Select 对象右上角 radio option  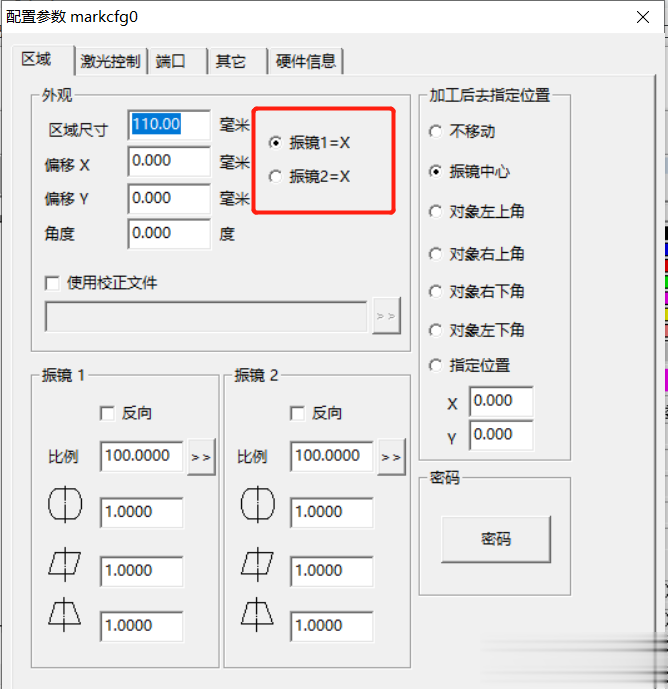click(x=477, y=254)
